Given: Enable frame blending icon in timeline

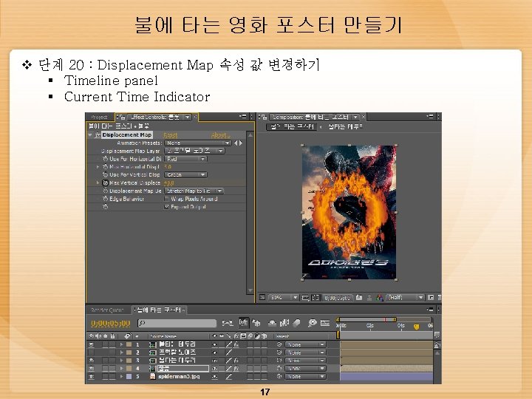Looking at the screenshot, I should pos(284,323).
